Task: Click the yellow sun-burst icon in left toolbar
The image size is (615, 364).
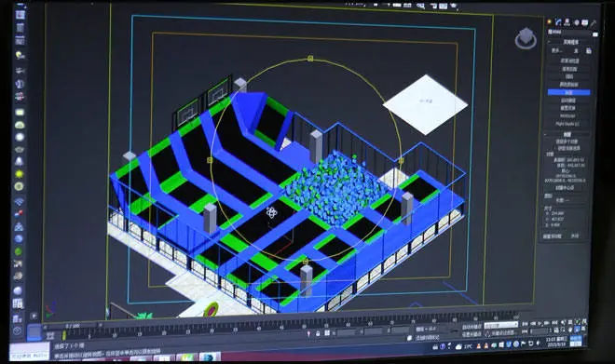Action: pos(19,173)
